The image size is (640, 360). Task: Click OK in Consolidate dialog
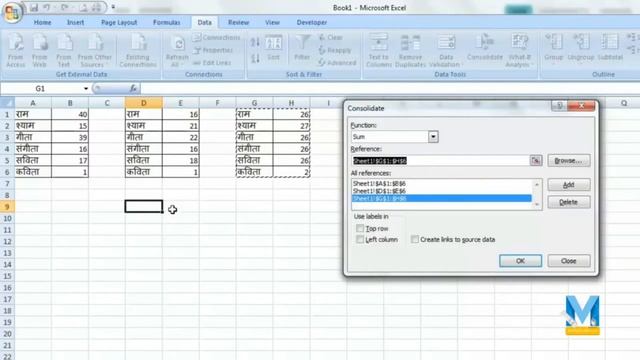pyautogui.click(x=520, y=261)
